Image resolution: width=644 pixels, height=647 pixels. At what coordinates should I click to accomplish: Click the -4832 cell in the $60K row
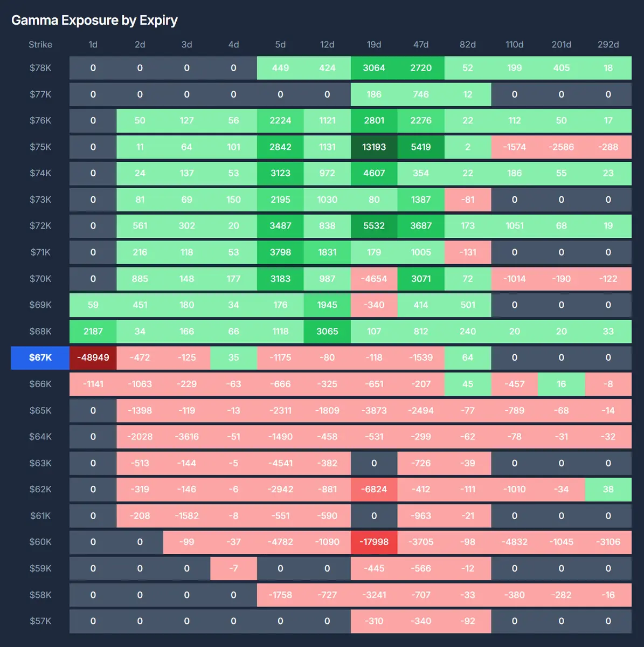click(x=515, y=542)
